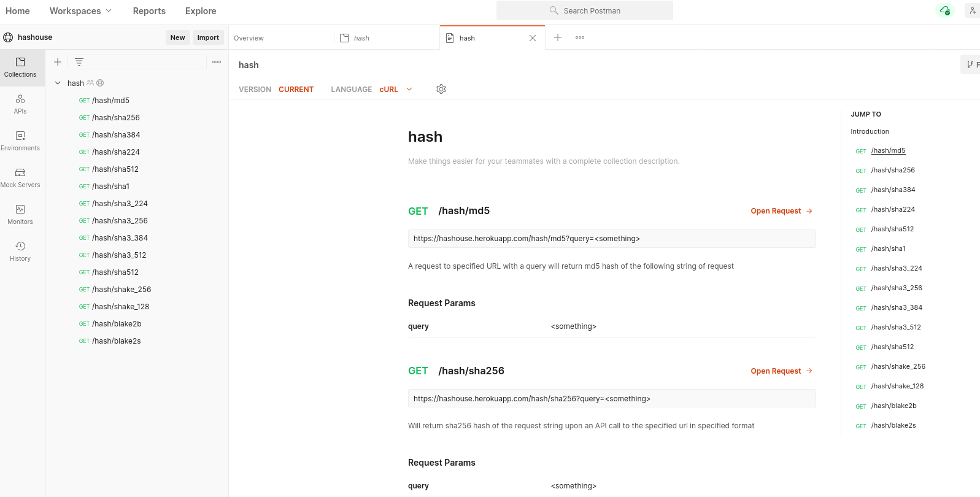Click the Import button

click(208, 37)
